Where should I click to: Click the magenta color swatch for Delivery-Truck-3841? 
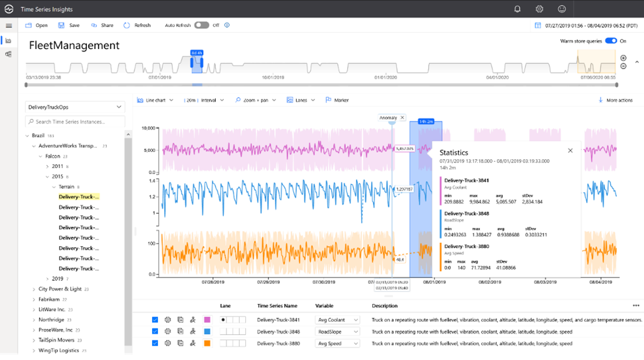(x=207, y=320)
